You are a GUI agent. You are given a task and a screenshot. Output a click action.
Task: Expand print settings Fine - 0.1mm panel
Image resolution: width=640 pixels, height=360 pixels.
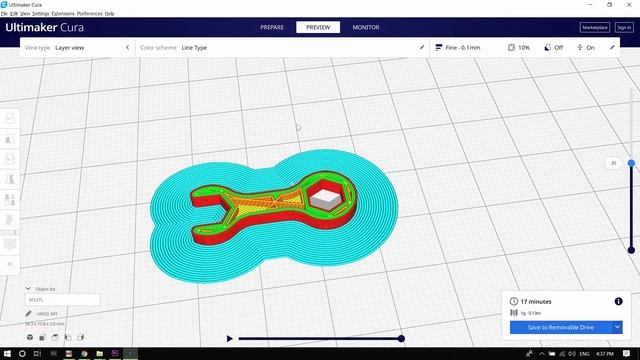[524, 47]
